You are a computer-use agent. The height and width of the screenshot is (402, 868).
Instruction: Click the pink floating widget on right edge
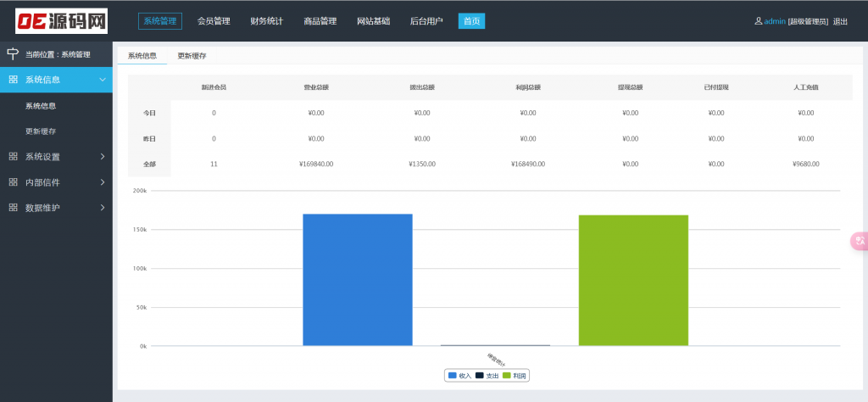(x=859, y=241)
